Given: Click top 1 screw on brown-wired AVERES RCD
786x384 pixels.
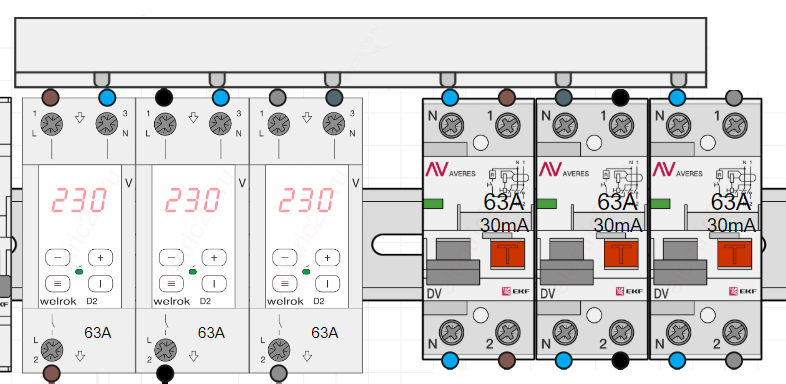Looking at the screenshot, I should (x=508, y=126).
